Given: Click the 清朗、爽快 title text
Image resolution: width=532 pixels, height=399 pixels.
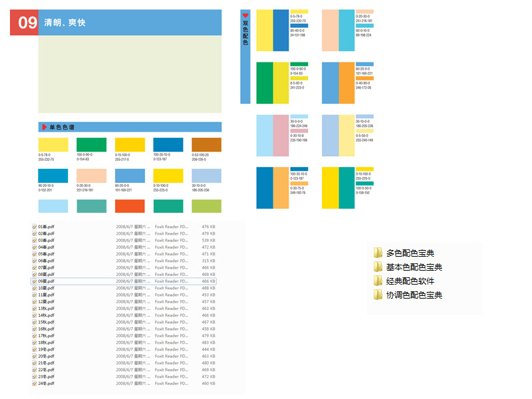Looking at the screenshot, I should pyautogui.click(x=65, y=23).
